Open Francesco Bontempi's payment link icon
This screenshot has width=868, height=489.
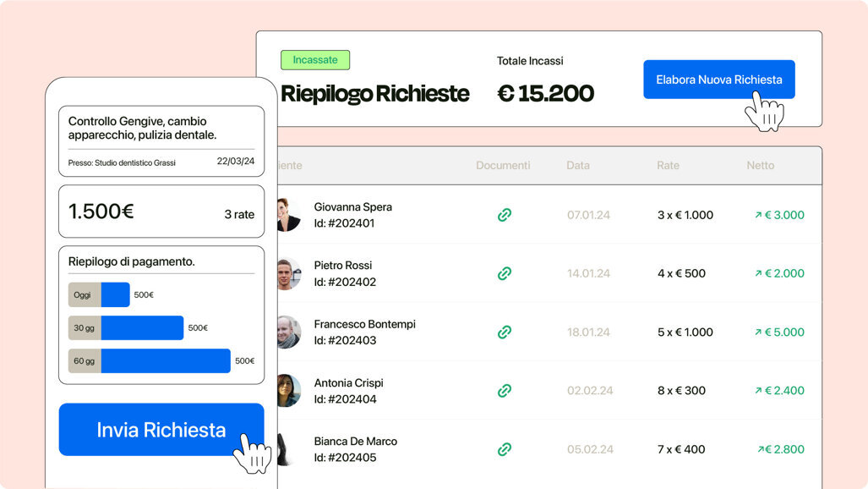505,332
